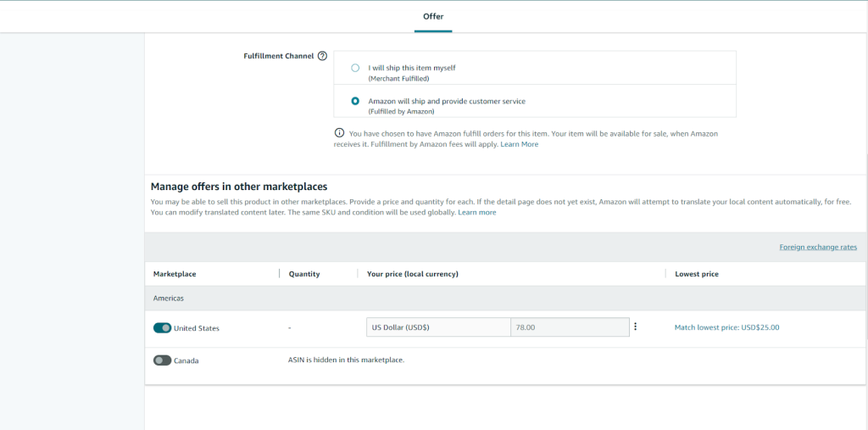This screenshot has width=868, height=430.
Task: Click the Lowest price column header
Action: click(697, 274)
